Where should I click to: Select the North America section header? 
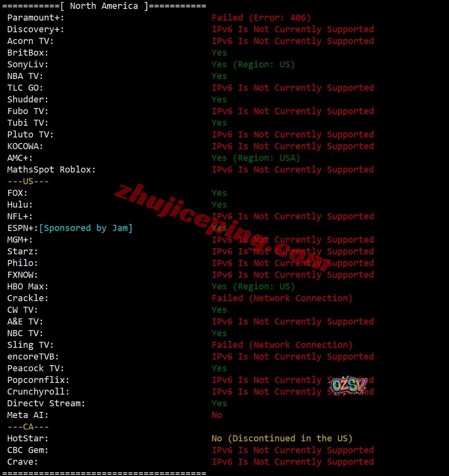104,6
